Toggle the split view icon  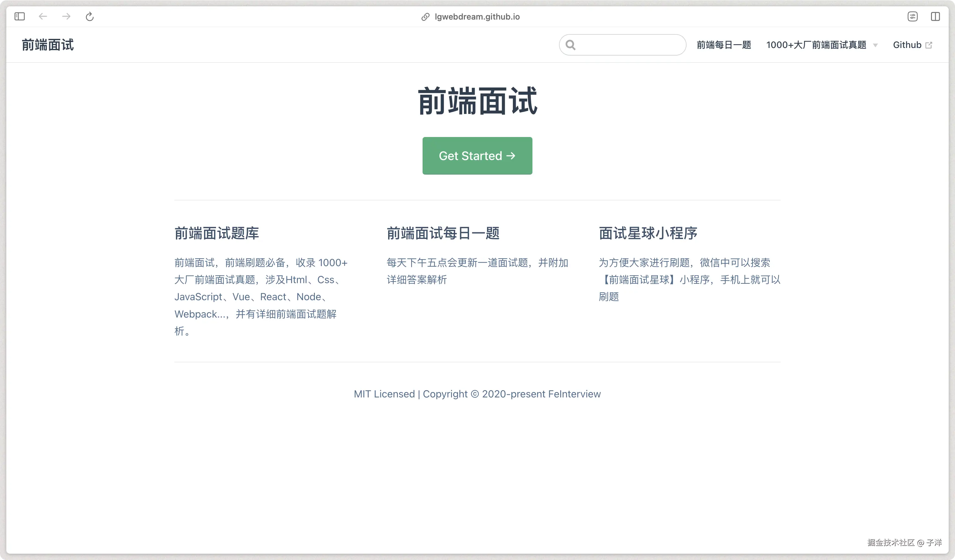tap(935, 16)
